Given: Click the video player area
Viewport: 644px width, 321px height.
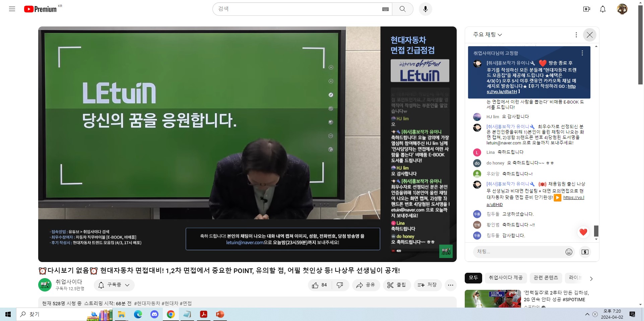Looking at the screenshot, I should [247, 144].
